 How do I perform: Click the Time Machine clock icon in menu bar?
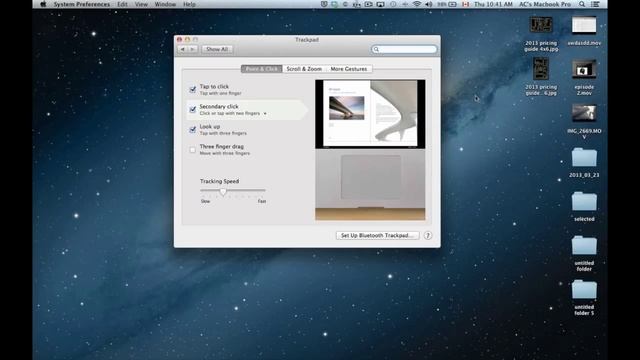(x=393, y=4)
